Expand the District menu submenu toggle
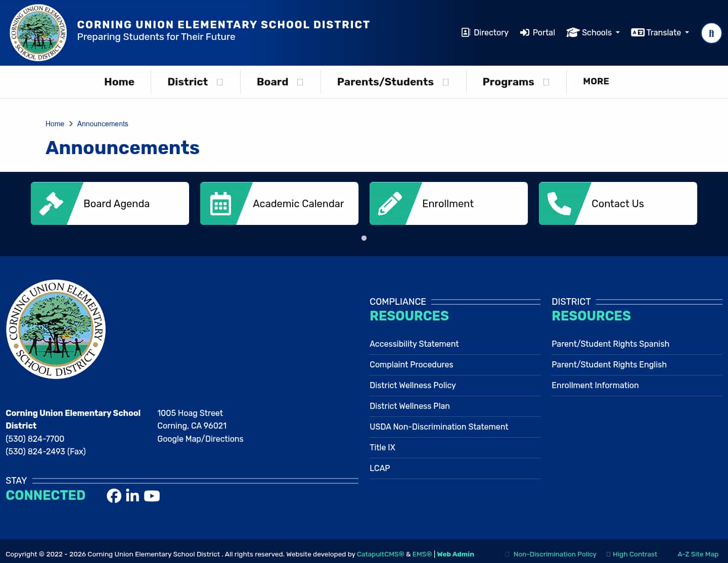The width and height of the screenshot is (728, 563). (x=219, y=82)
